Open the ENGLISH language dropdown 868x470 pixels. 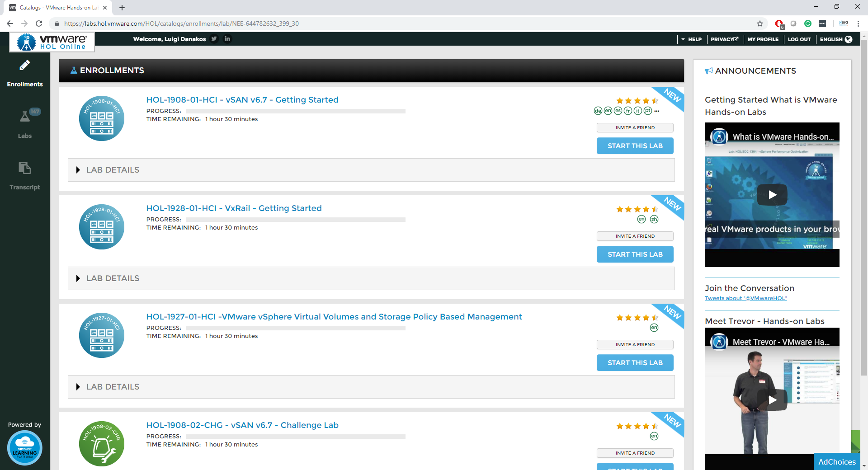click(835, 39)
